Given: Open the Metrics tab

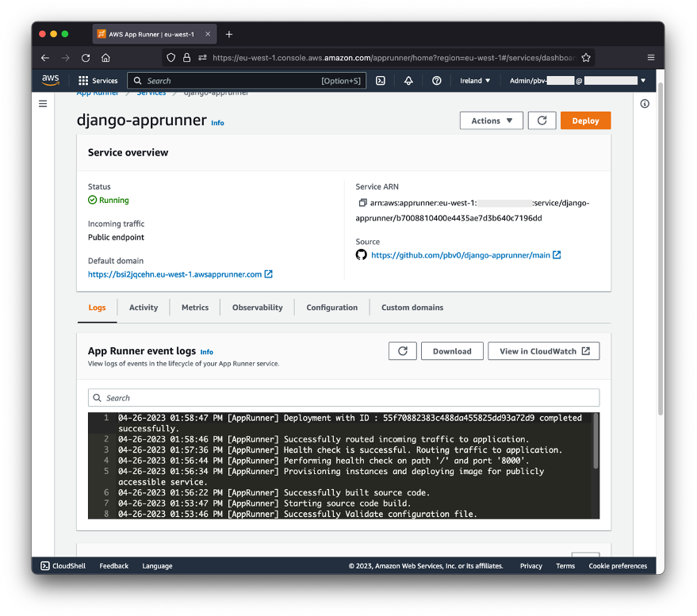Looking at the screenshot, I should (x=195, y=308).
